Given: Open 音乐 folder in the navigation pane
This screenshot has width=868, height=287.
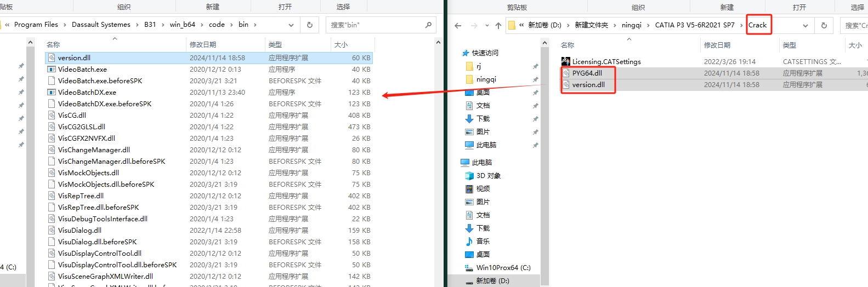Looking at the screenshot, I should [x=483, y=242].
